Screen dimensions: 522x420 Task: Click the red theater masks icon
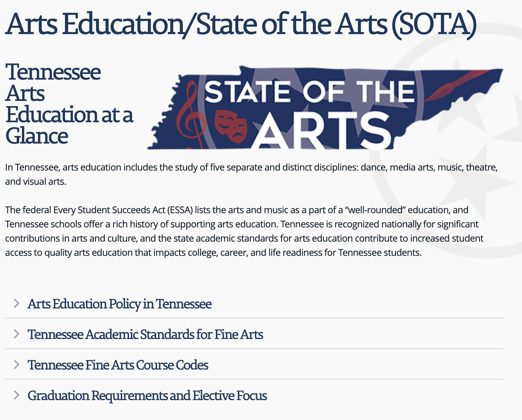click(x=231, y=125)
